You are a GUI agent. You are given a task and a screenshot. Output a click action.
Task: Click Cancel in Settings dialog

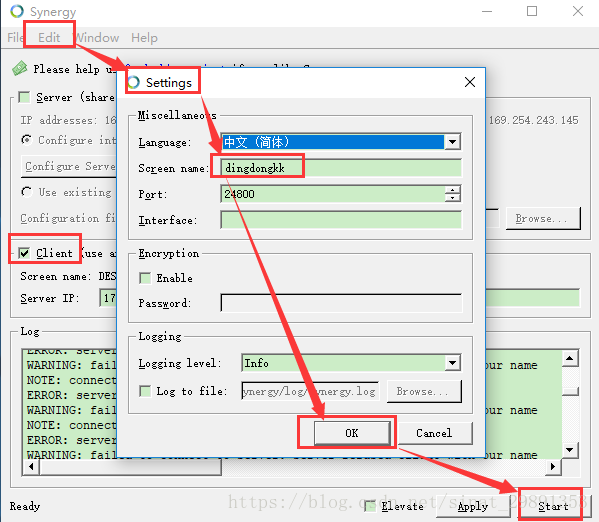(434, 433)
